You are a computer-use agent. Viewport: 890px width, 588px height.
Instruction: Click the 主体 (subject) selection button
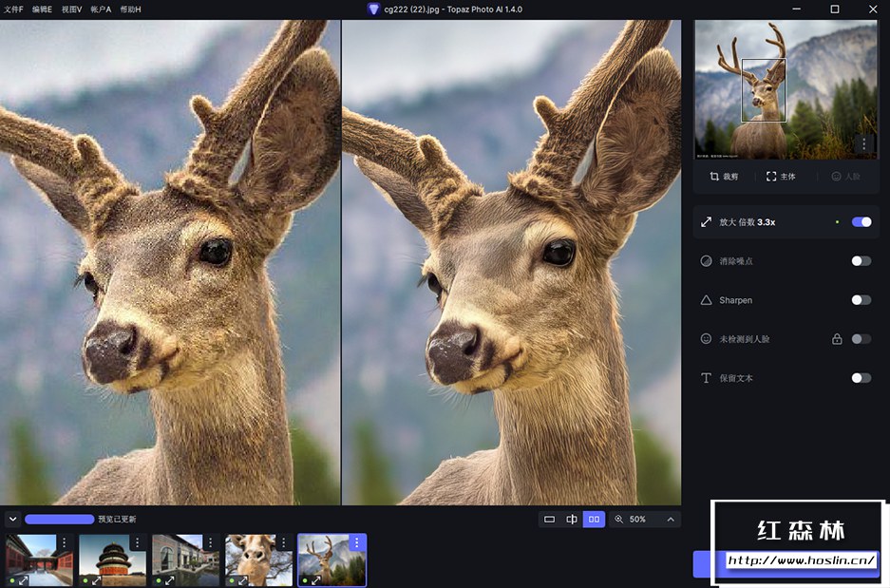[781, 177]
